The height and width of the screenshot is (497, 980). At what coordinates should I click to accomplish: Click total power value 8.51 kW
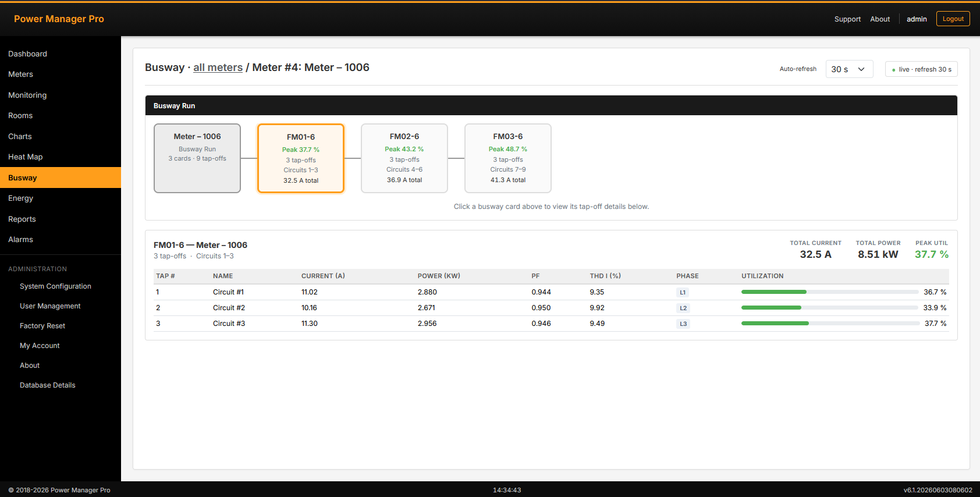878,254
